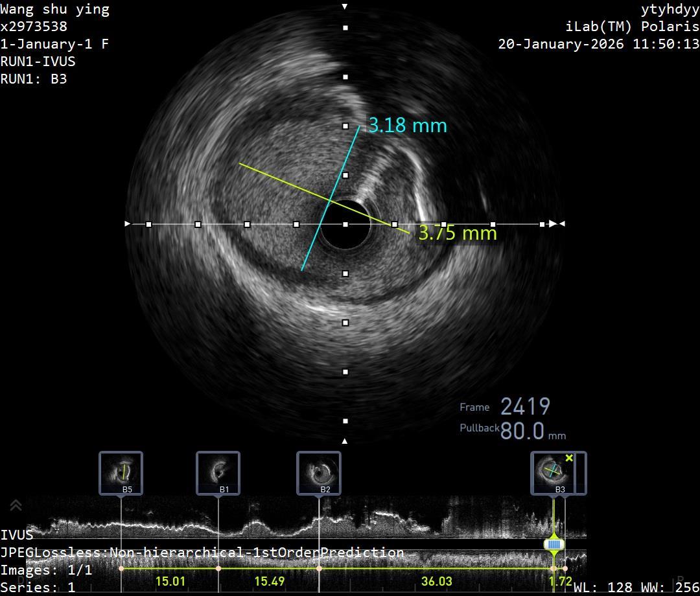This screenshot has height=596, width=700.
Task: Click the left arrow of horizontal axis
Action: click(x=128, y=223)
